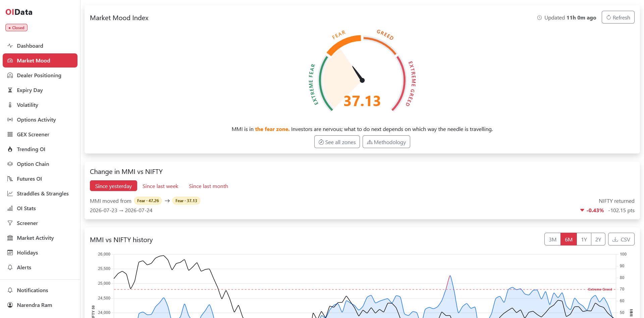Switch to Since last month

(208, 186)
